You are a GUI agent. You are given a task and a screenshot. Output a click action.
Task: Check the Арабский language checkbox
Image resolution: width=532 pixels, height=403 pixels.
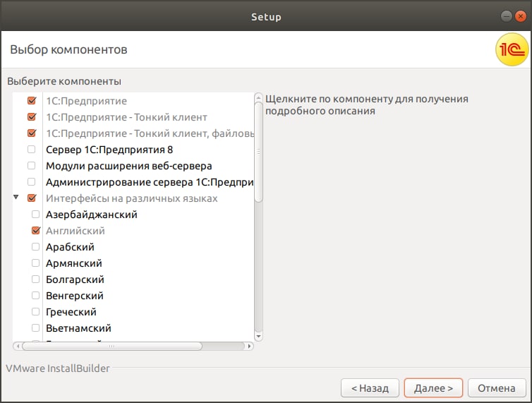[x=35, y=247]
